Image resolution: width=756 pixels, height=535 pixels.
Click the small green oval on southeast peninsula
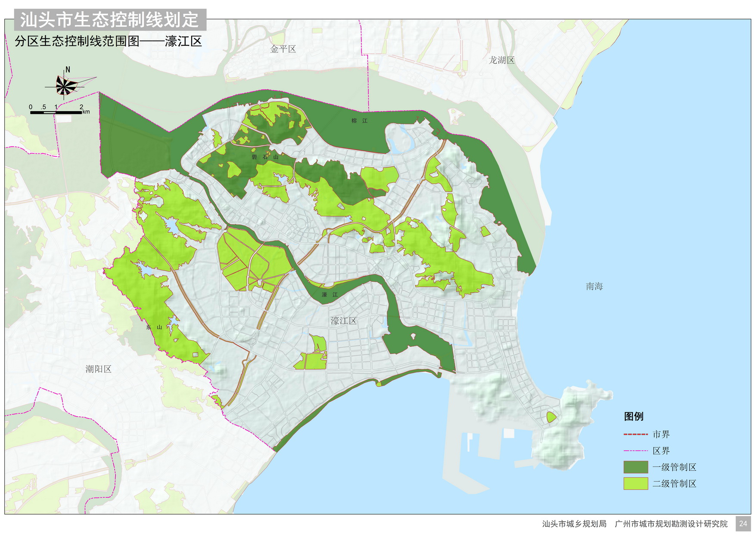tap(551, 417)
